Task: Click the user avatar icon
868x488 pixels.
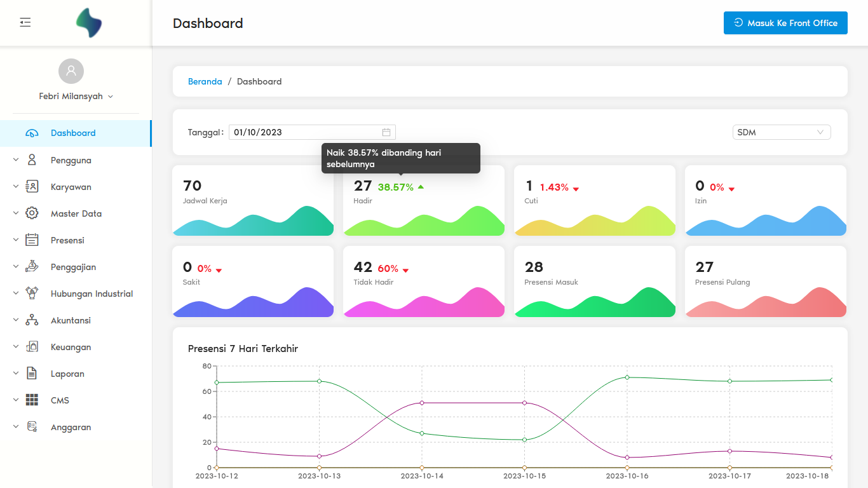Action: pyautogui.click(x=71, y=71)
